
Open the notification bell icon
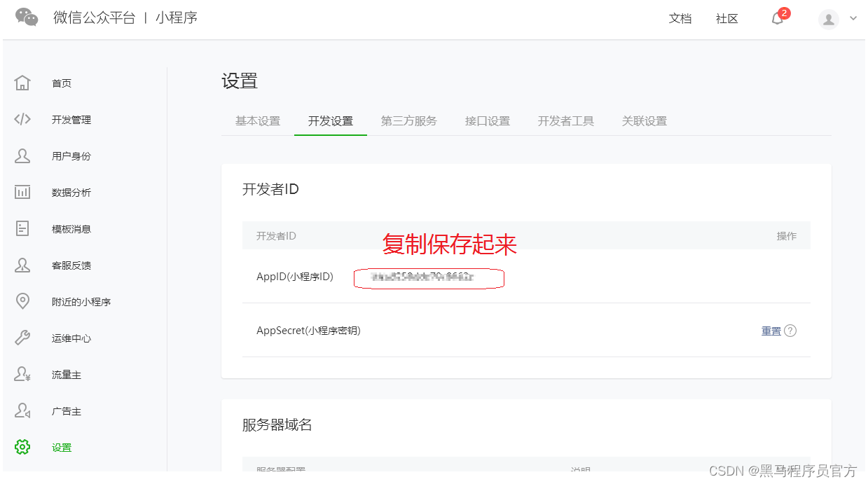coord(778,19)
